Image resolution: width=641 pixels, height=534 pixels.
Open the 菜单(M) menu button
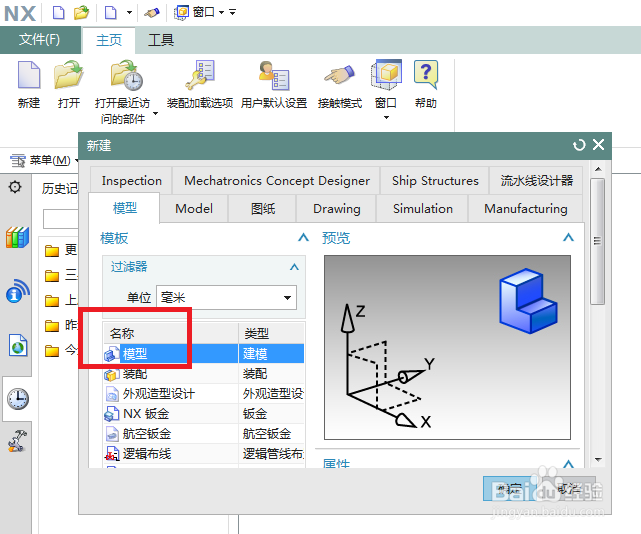(x=44, y=160)
